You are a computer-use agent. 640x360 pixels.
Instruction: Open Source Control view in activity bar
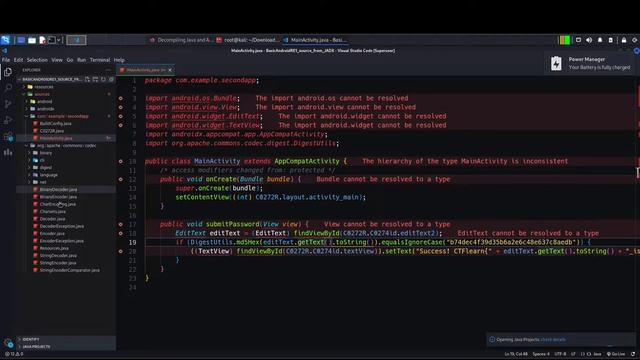[x=8, y=104]
